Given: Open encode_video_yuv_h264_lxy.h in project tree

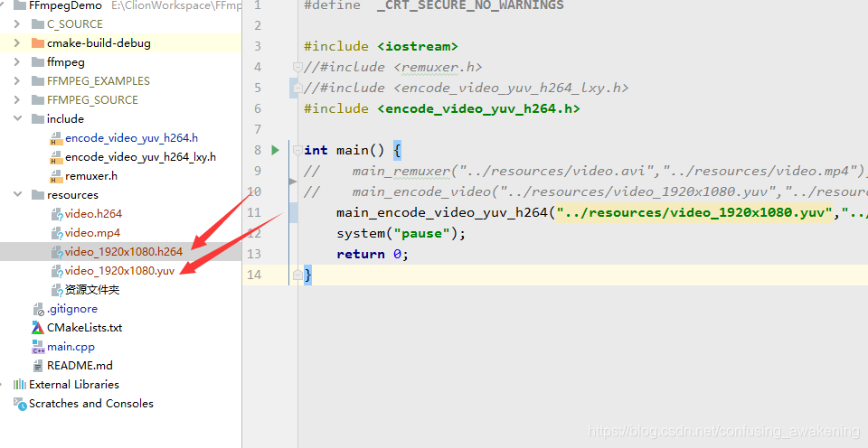Looking at the screenshot, I should coord(141,157).
